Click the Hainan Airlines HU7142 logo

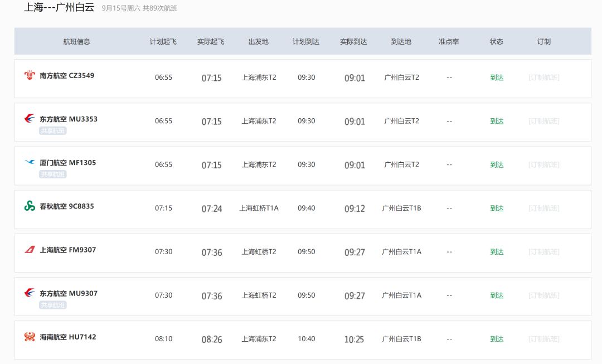(x=30, y=337)
